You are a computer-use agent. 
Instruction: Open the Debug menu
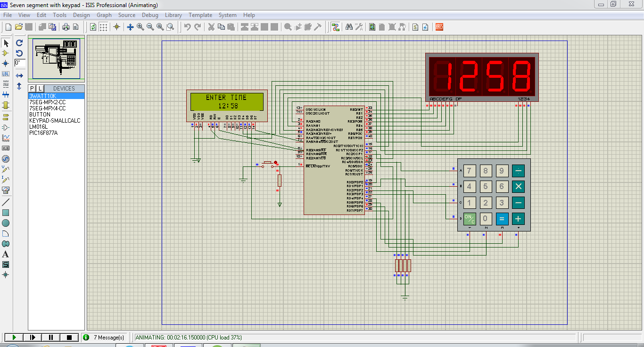pos(150,15)
